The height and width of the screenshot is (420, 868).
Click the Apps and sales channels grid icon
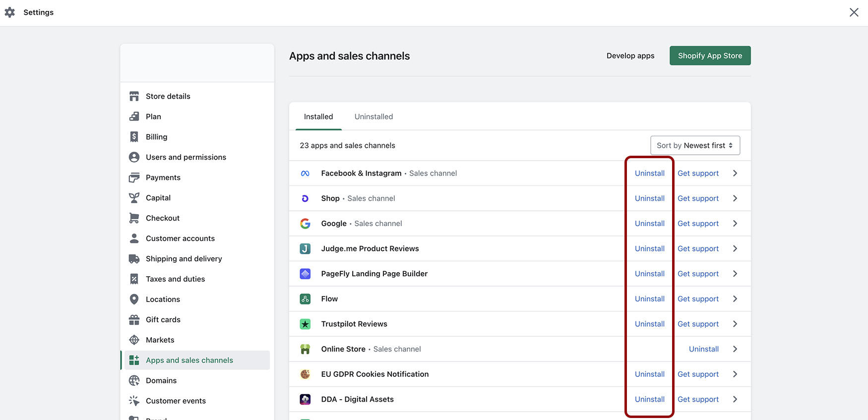click(x=134, y=360)
